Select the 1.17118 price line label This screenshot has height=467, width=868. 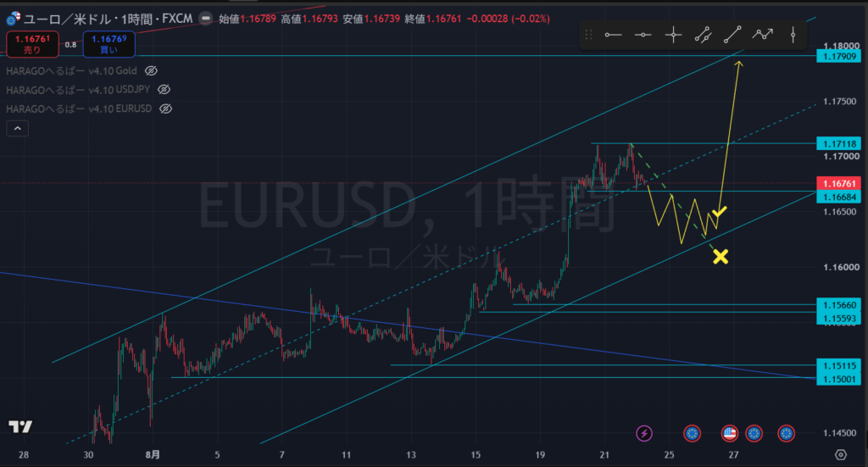838,144
